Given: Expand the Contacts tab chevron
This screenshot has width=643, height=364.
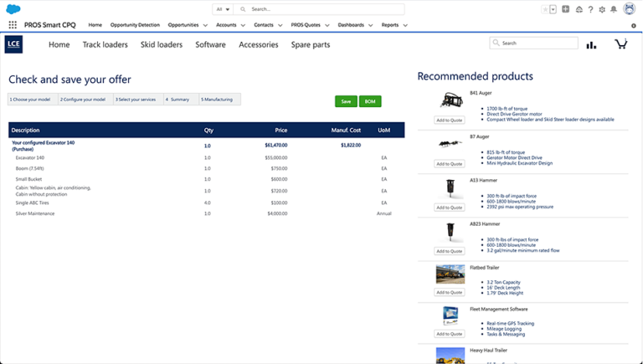Looking at the screenshot, I should (x=280, y=25).
